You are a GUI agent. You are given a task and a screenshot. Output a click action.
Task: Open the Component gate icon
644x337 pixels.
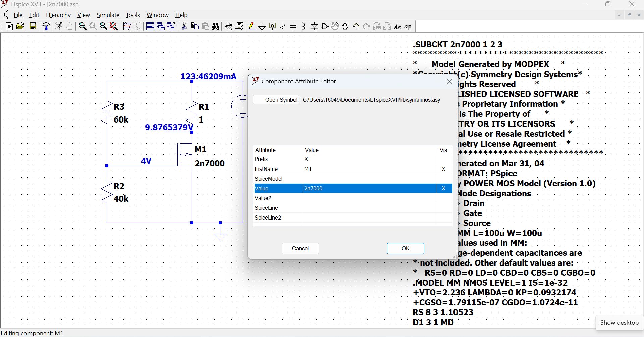325,27
